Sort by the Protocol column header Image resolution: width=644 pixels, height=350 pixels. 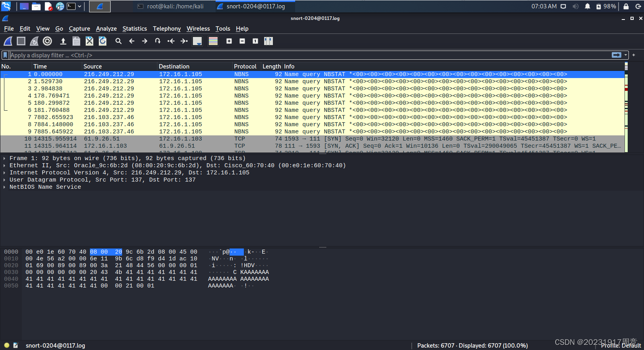pyautogui.click(x=247, y=66)
